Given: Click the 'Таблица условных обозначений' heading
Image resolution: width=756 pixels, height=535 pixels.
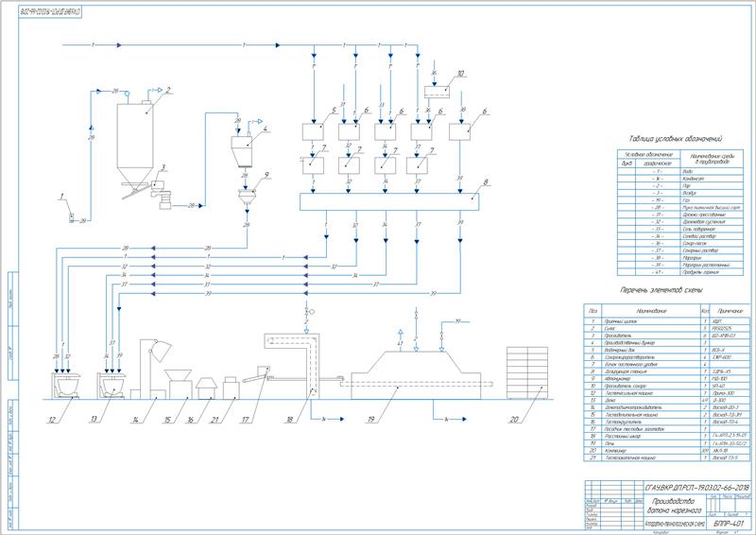Looking at the screenshot, I should click(x=676, y=139).
